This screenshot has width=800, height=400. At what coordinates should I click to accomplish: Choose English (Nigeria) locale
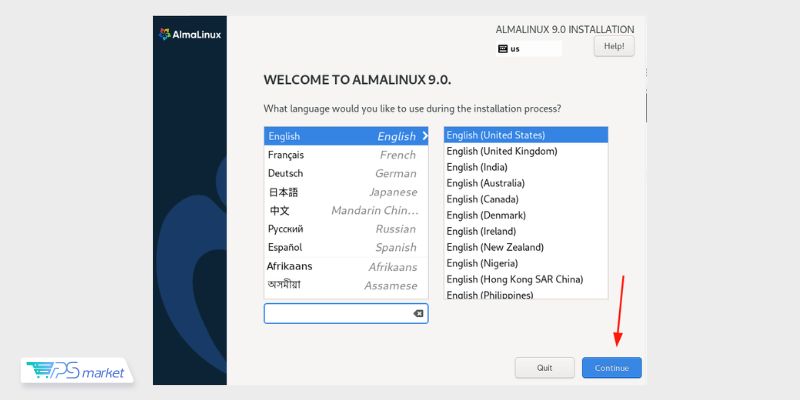pyautogui.click(x=526, y=263)
